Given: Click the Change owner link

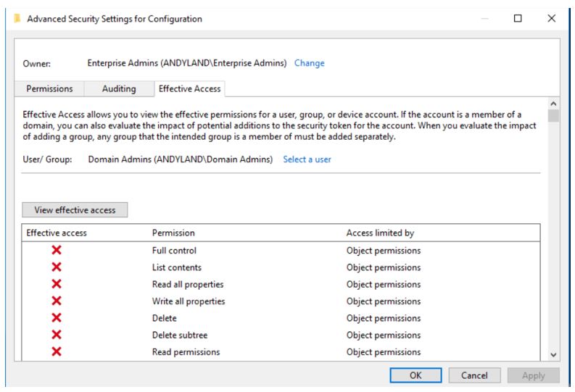Looking at the screenshot, I should 309,63.
